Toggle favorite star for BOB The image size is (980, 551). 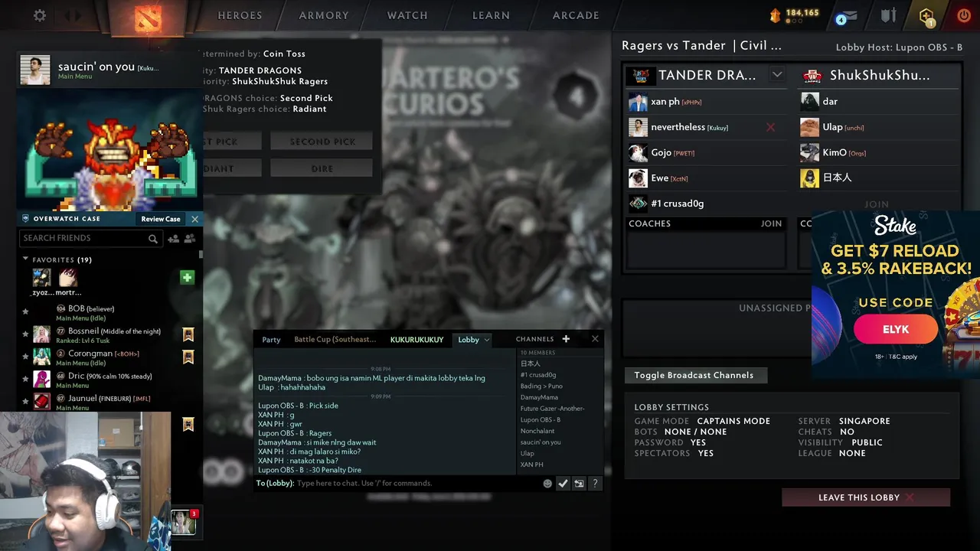pyautogui.click(x=25, y=311)
